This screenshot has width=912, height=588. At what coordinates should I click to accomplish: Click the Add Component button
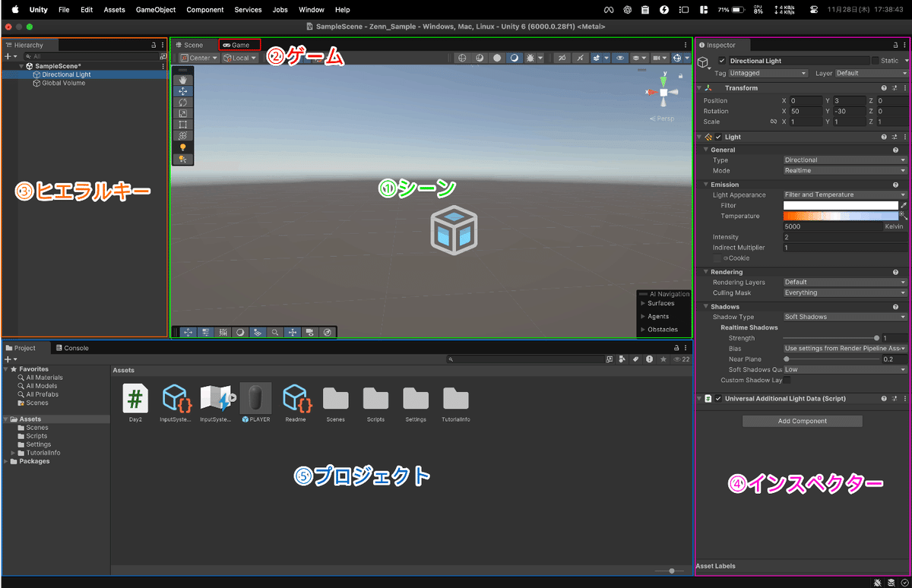pyautogui.click(x=802, y=420)
